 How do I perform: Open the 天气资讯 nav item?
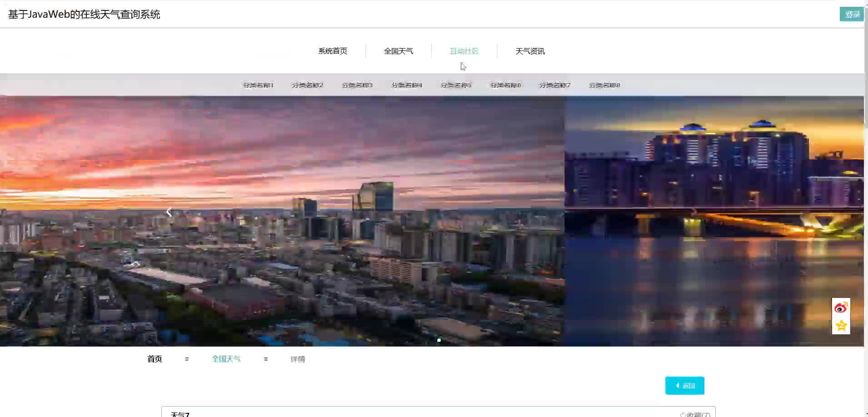click(530, 51)
